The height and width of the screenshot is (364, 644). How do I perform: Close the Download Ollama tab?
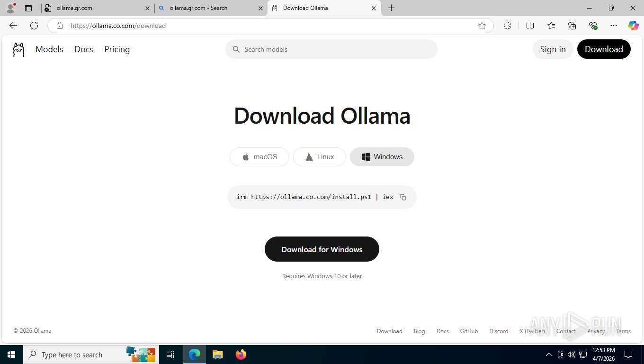pyautogui.click(x=374, y=8)
